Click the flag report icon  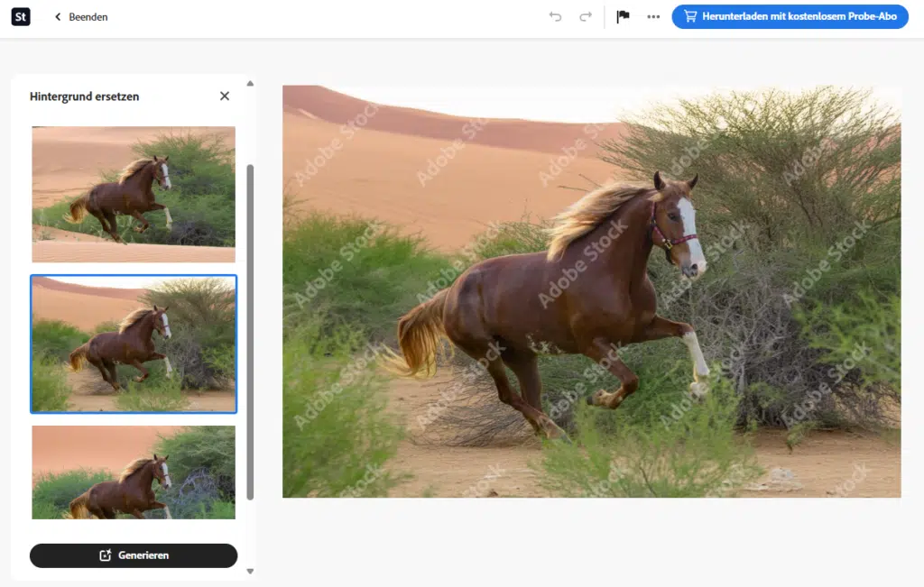point(623,16)
